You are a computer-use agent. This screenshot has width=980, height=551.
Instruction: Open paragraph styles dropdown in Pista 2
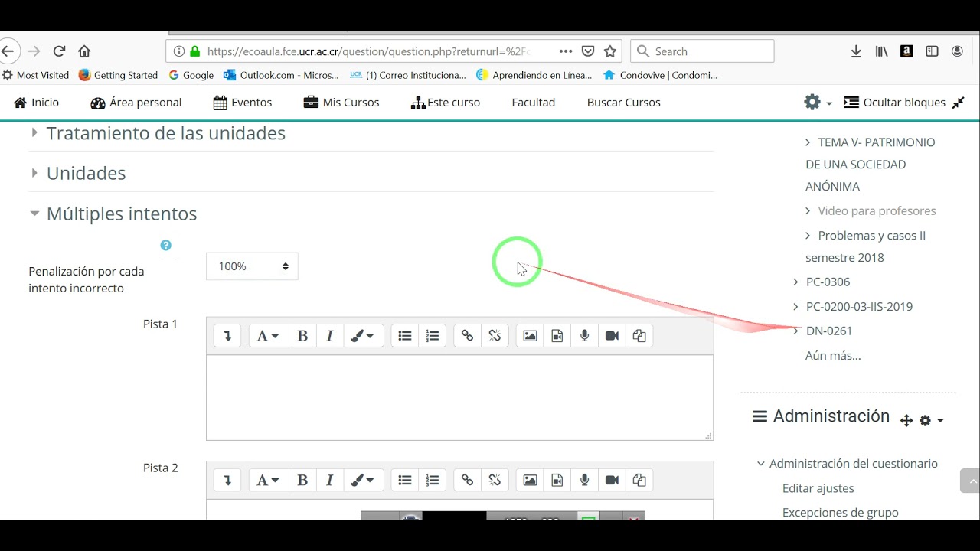[268, 481]
